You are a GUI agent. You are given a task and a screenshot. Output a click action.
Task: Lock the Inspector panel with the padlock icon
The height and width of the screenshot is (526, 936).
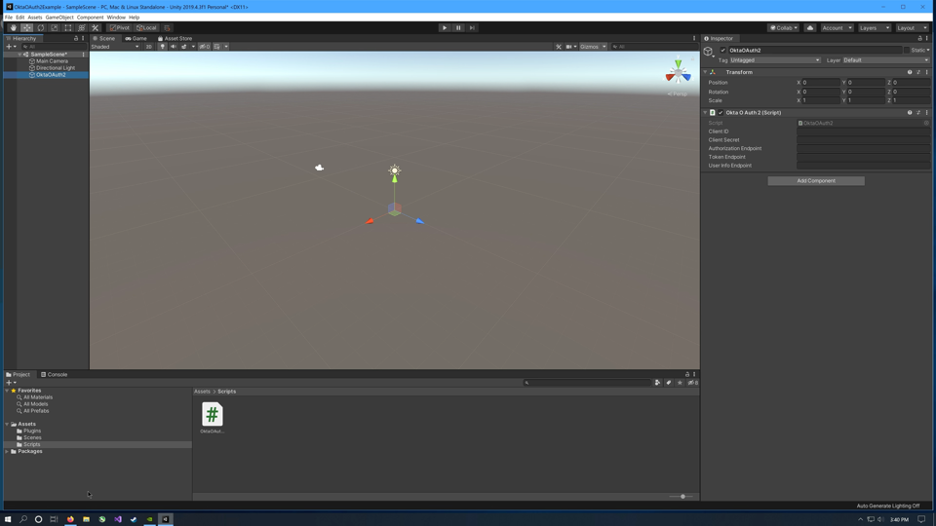920,38
